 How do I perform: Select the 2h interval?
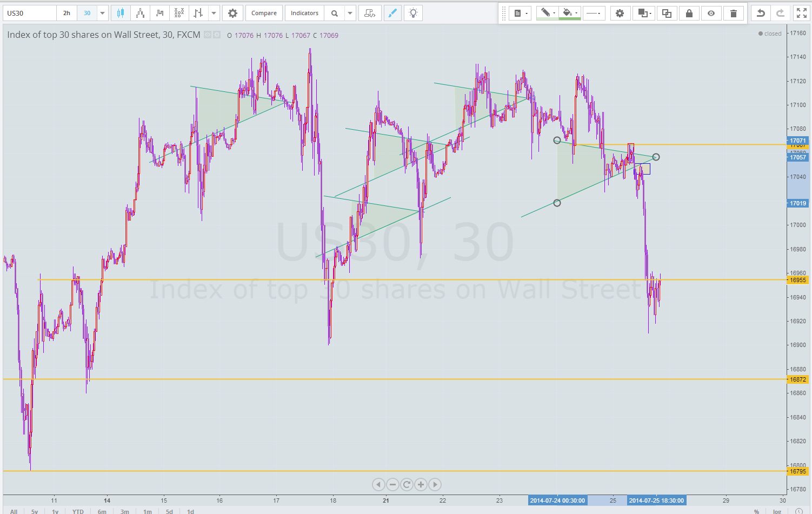[x=66, y=13]
